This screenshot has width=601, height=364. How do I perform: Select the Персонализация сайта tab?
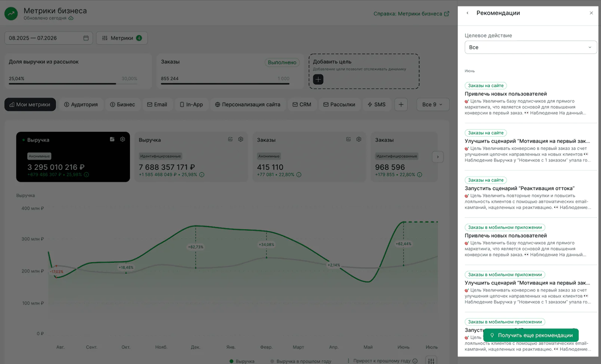click(248, 104)
